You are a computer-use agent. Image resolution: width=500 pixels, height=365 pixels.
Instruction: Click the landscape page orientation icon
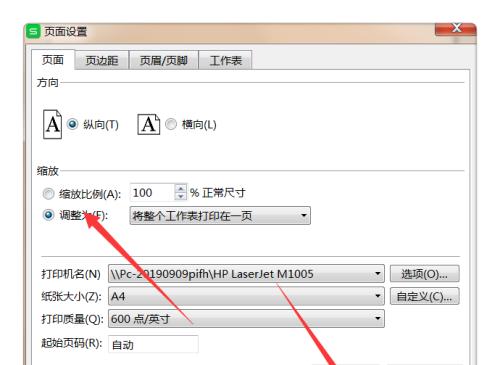pos(149,124)
